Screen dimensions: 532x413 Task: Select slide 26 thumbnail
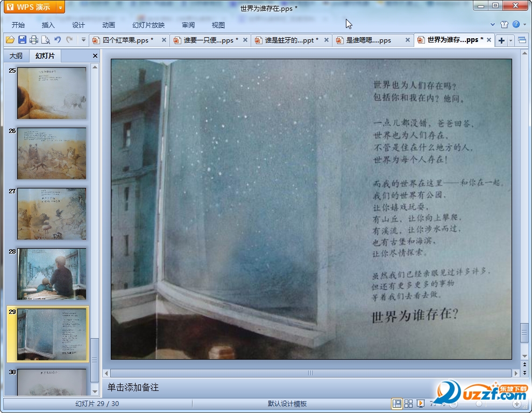[52, 153]
